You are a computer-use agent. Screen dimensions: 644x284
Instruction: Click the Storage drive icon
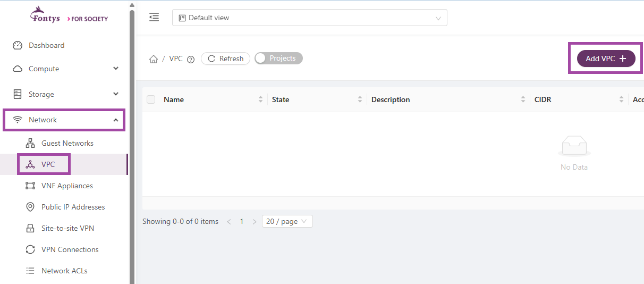point(18,94)
